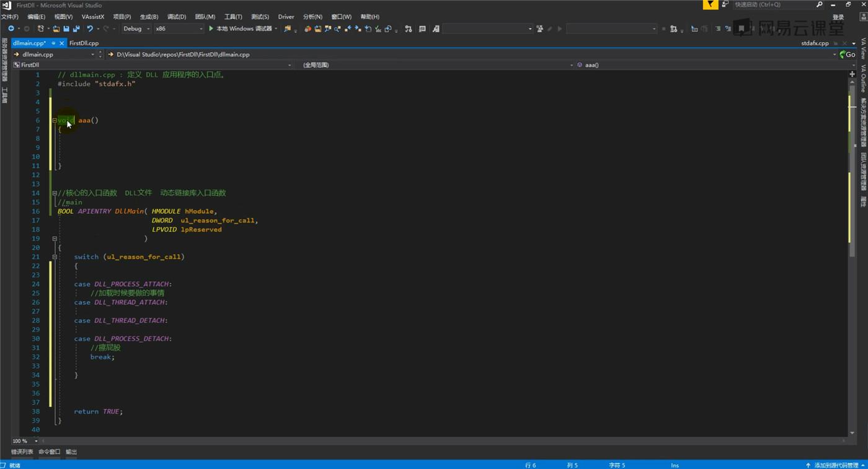Switch to the FirstDll.cpp tab

[x=84, y=43]
